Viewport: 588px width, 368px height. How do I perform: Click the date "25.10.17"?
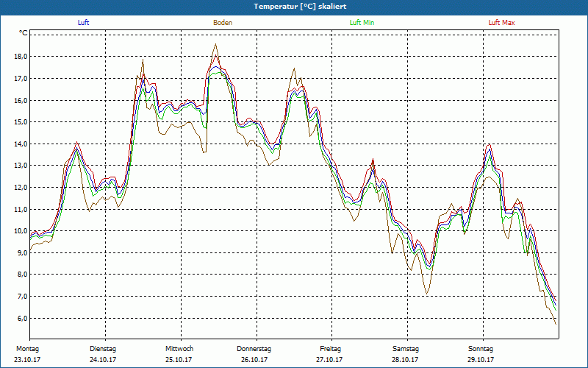(179, 360)
